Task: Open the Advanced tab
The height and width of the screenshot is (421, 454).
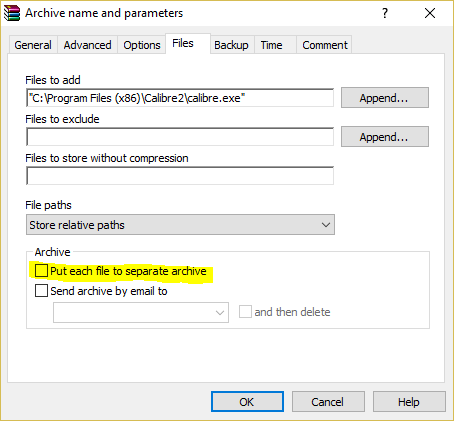Action: pos(88,45)
